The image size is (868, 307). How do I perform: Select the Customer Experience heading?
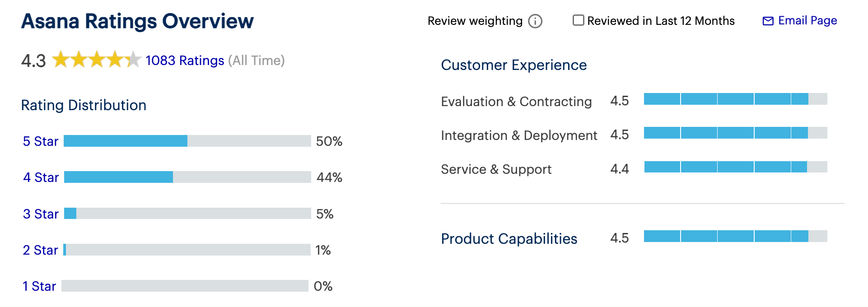513,65
